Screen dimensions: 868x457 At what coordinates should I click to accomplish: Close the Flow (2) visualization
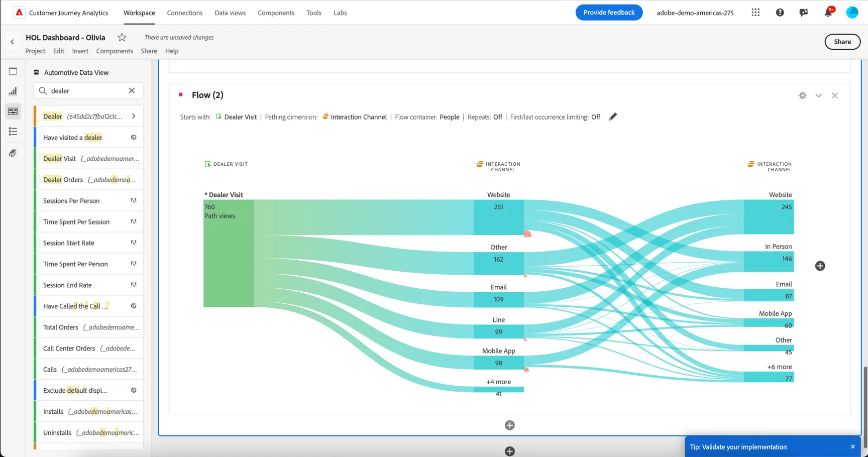tap(834, 95)
